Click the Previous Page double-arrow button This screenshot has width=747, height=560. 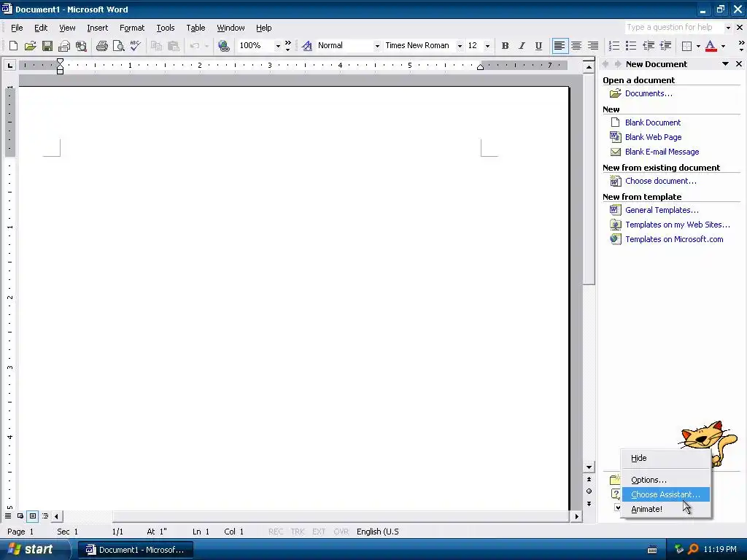[x=589, y=480]
